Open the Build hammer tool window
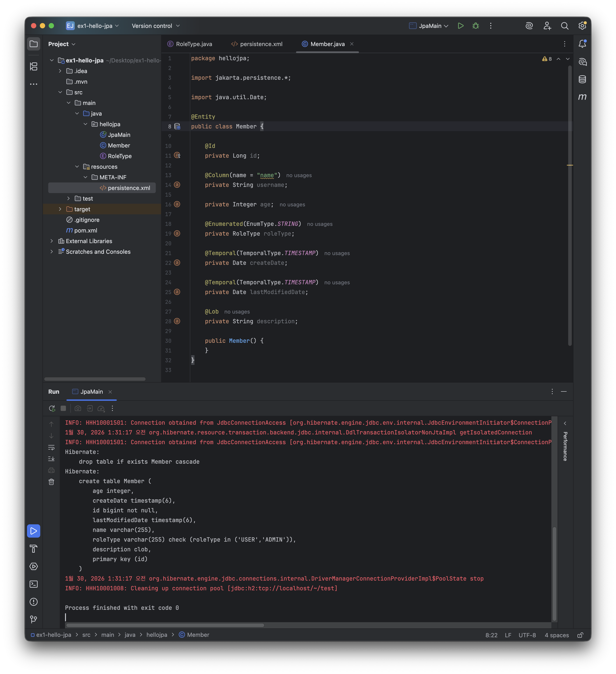Image resolution: width=616 pixels, height=674 pixels. pyautogui.click(x=34, y=549)
